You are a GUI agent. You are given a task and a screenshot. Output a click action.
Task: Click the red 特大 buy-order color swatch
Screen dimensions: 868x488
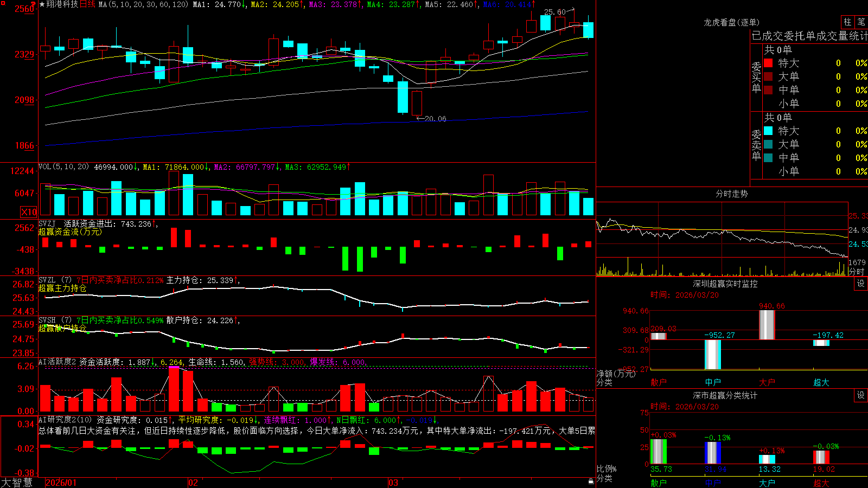[x=768, y=63]
